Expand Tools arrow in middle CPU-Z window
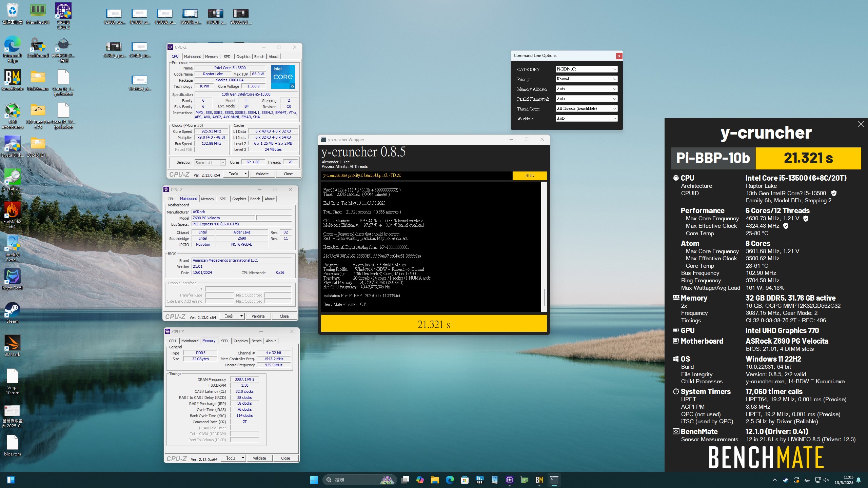Viewport: 868px width, 488px height. tap(242, 316)
